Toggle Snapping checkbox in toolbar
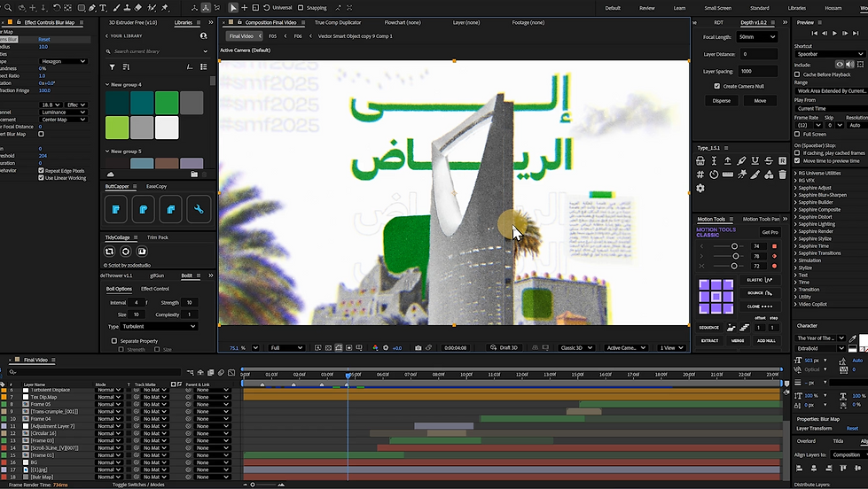This screenshot has width=868, height=489. (x=301, y=8)
